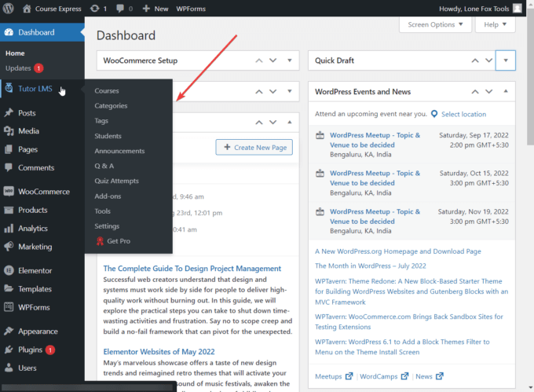Click the user avatar beside Howdy
This screenshot has height=392, width=534.
tap(517, 9)
